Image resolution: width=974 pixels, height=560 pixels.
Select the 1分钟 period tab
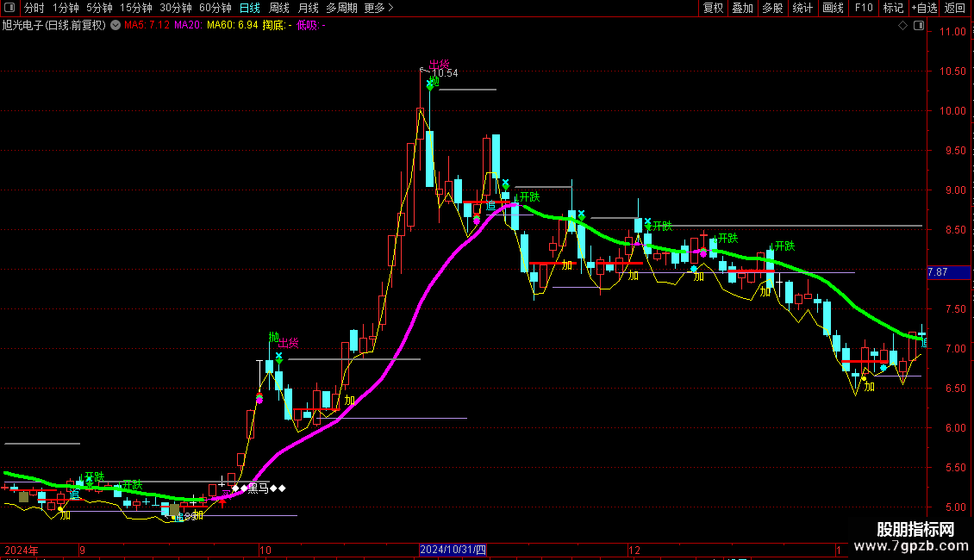coord(66,8)
